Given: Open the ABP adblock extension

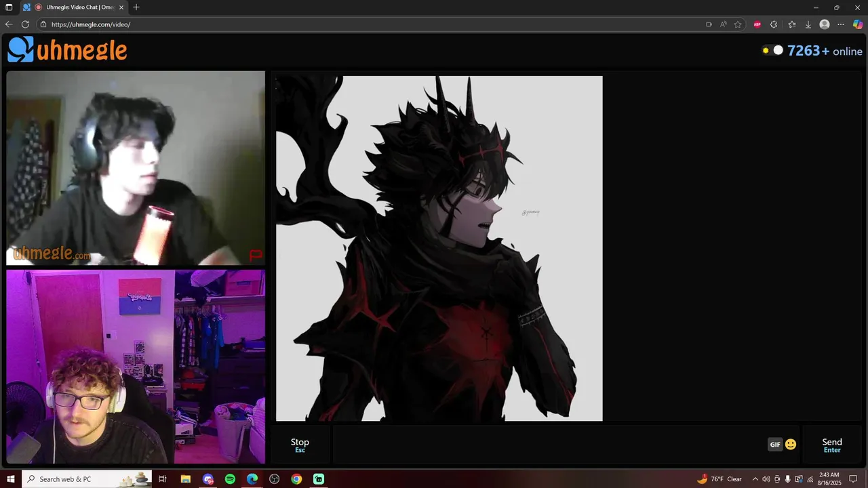Looking at the screenshot, I should pyautogui.click(x=757, y=24).
